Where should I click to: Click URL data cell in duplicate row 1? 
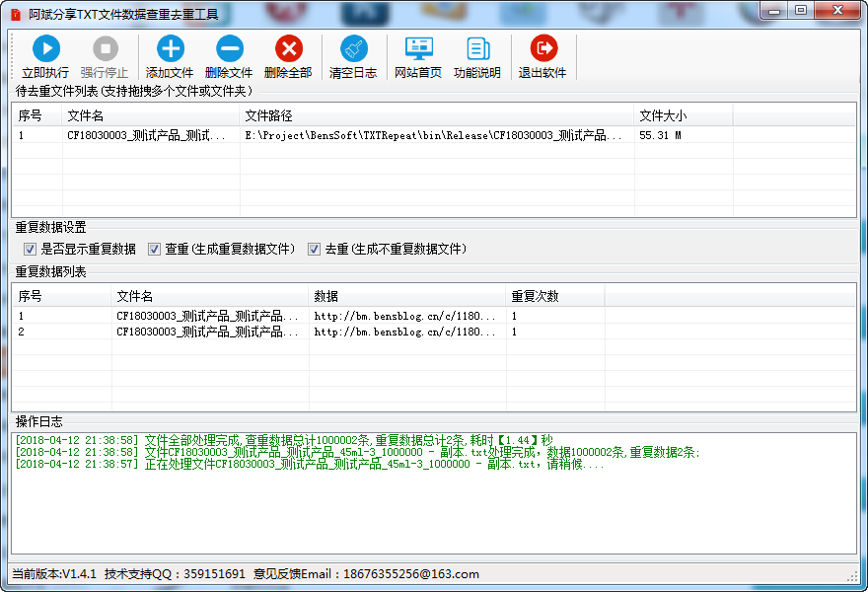[404, 316]
